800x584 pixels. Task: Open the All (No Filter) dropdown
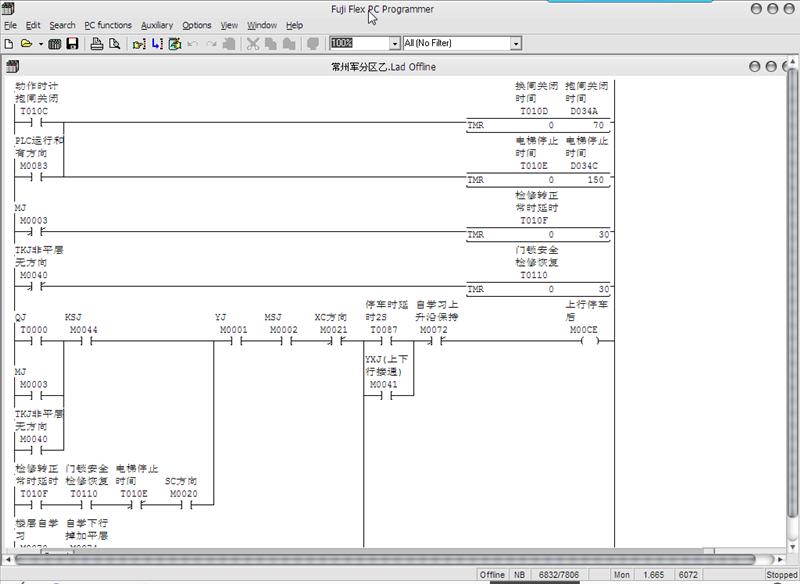click(516, 43)
